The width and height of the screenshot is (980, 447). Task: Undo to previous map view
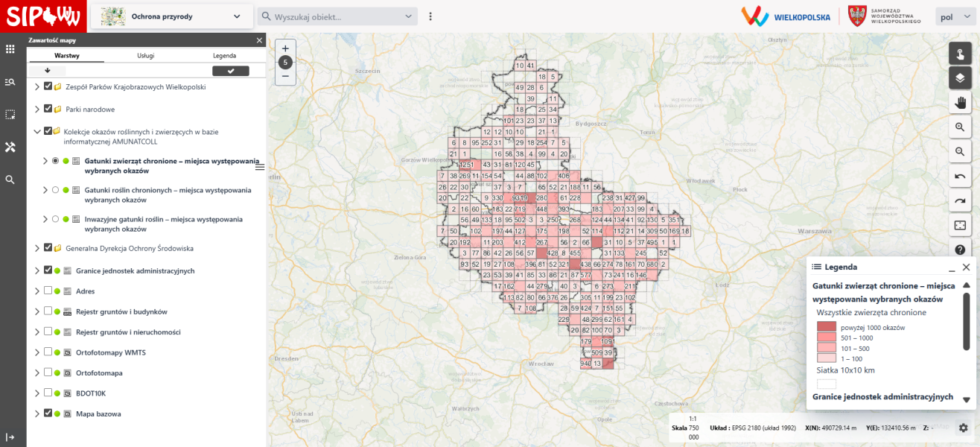(960, 177)
